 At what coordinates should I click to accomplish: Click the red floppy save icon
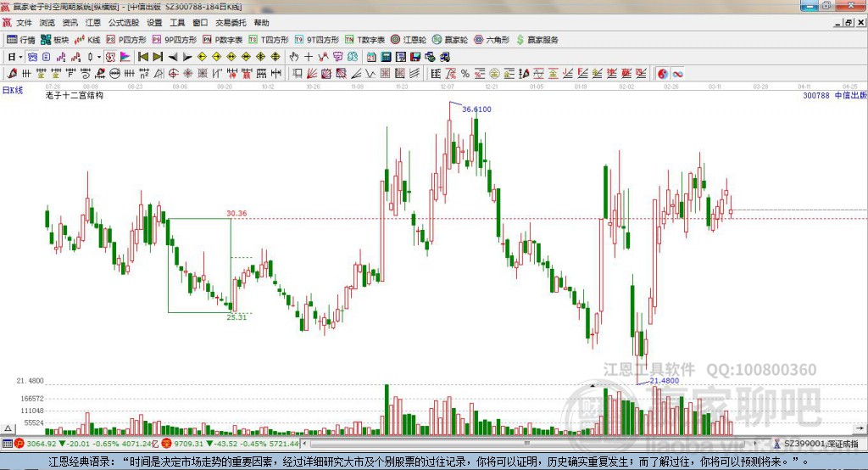point(415,57)
